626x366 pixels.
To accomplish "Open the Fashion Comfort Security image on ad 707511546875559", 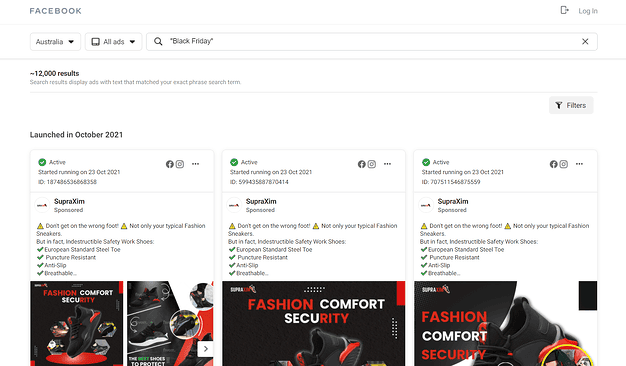I will (x=505, y=323).
